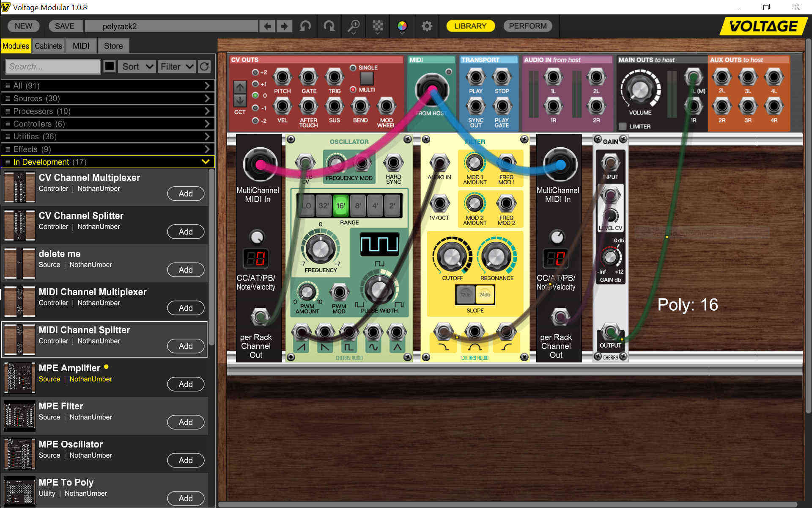Image resolution: width=812 pixels, height=508 pixels.
Task: Select the 12db filter slope button
Action: click(466, 295)
